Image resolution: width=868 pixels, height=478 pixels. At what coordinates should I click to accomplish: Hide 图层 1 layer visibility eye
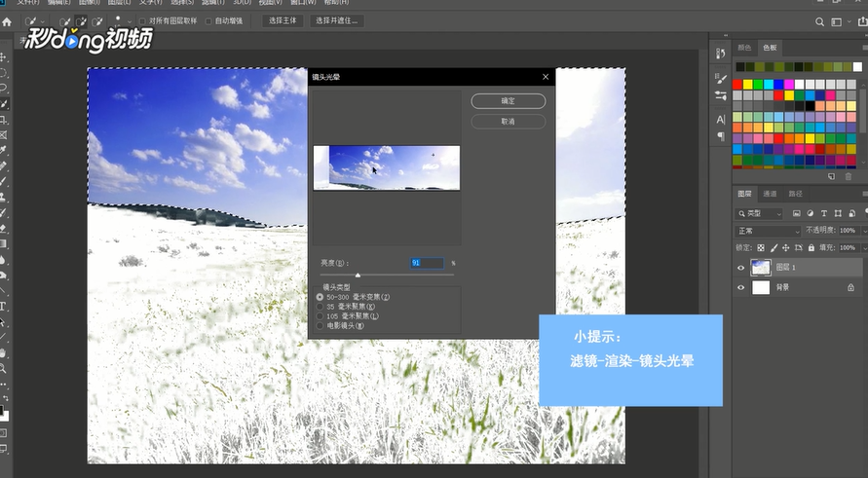click(740, 268)
